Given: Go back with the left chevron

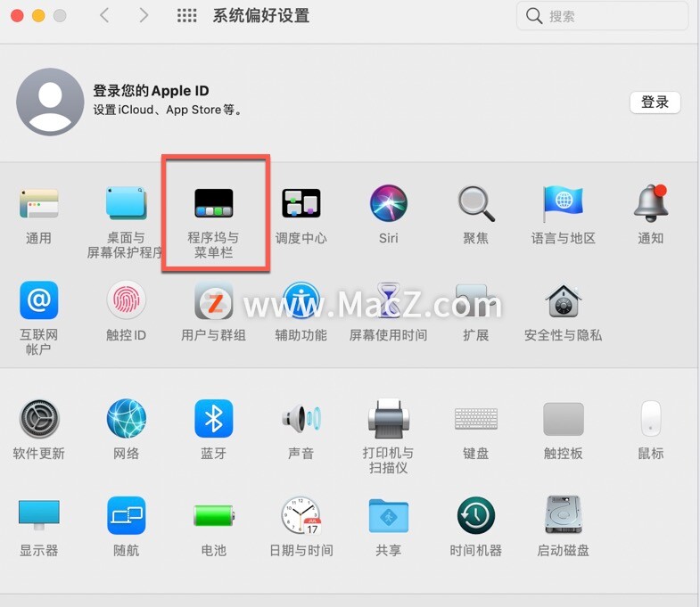Looking at the screenshot, I should click(104, 15).
